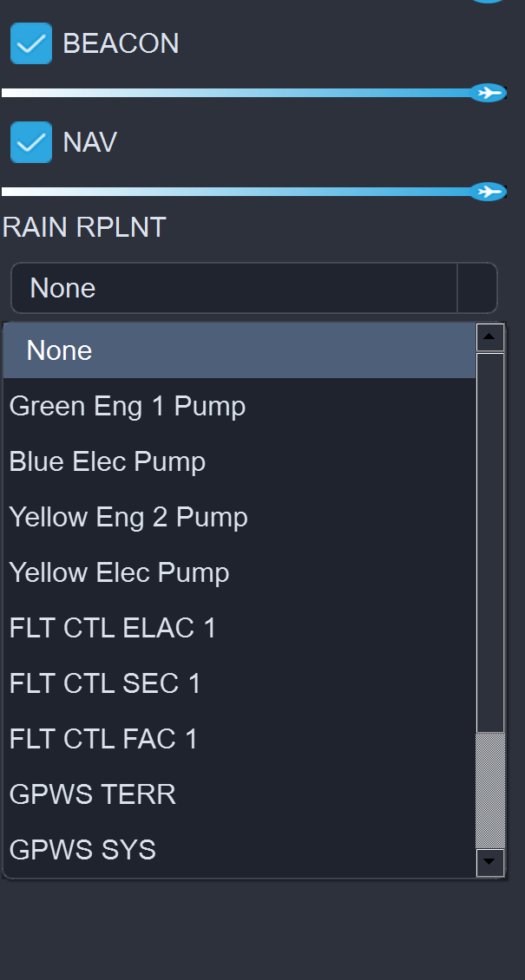
Task: Uncheck the NAV checkbox
Action: [31, 142]
